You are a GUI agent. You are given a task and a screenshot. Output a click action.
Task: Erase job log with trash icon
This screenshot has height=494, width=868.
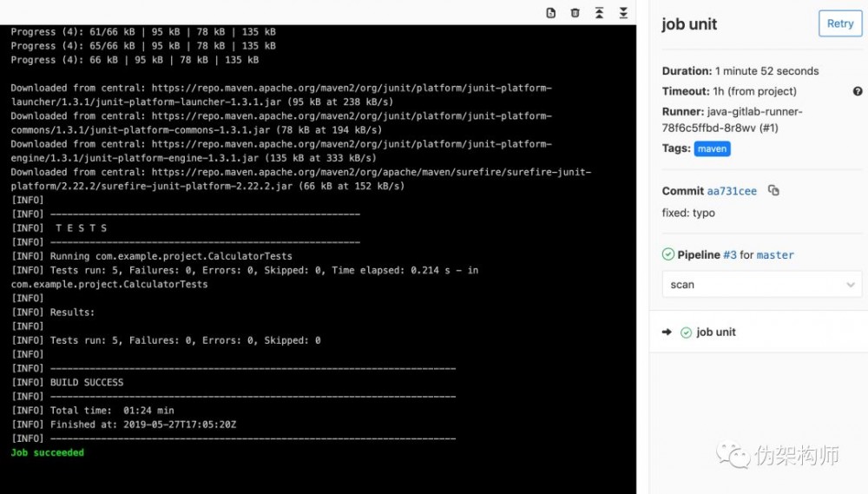[575, 13]
